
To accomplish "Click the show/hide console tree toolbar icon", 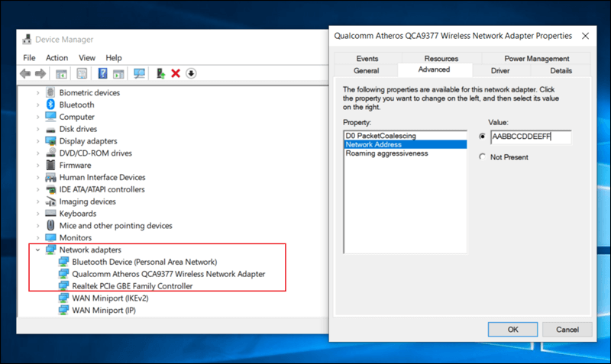I will (x=61, y=73).
